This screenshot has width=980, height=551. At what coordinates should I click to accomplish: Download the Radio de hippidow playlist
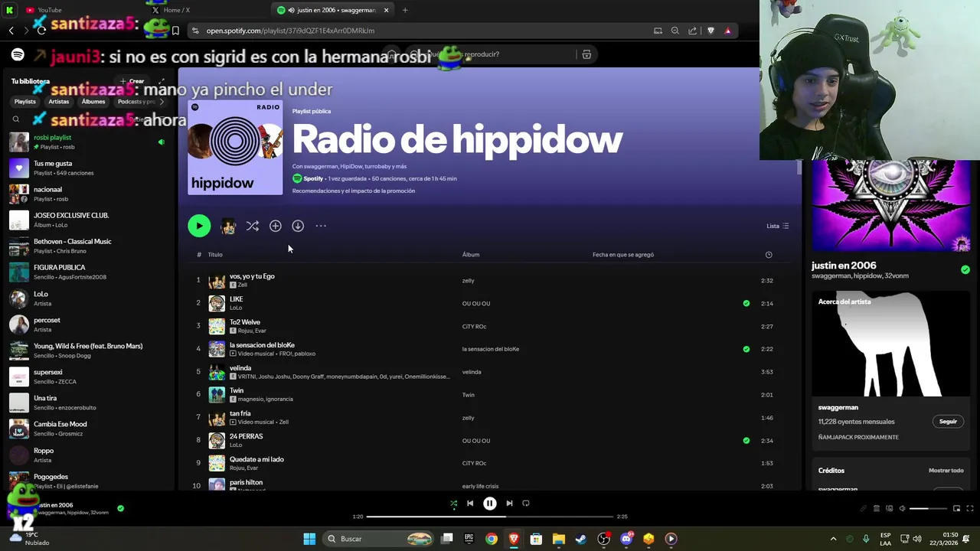click(x=298, y=226)
